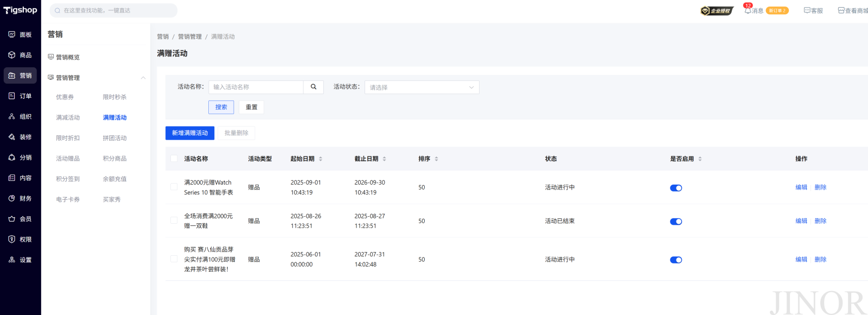Screen dimensions: 868x315
Task: Click the 企业授权 badge icon
Action: [x=717, y=10]
